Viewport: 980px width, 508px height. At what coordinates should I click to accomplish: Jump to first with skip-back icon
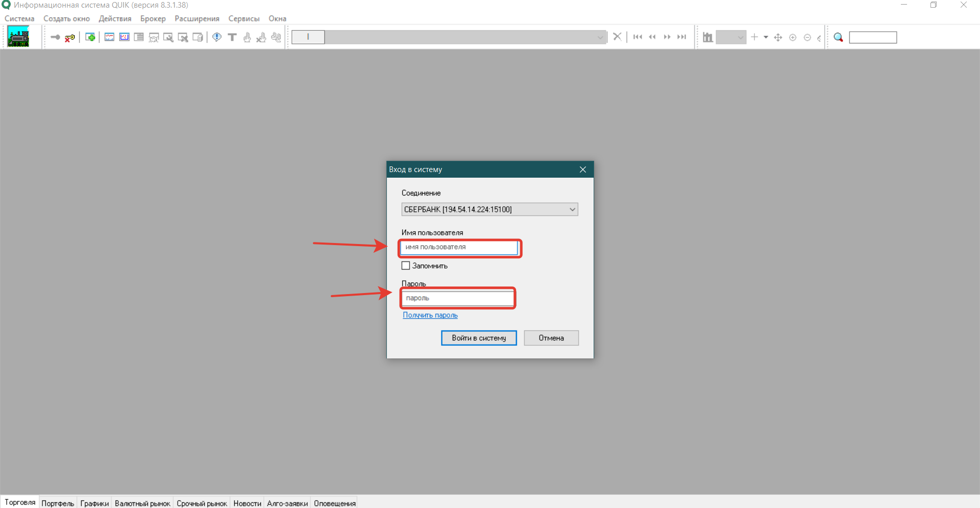point(638,37)
